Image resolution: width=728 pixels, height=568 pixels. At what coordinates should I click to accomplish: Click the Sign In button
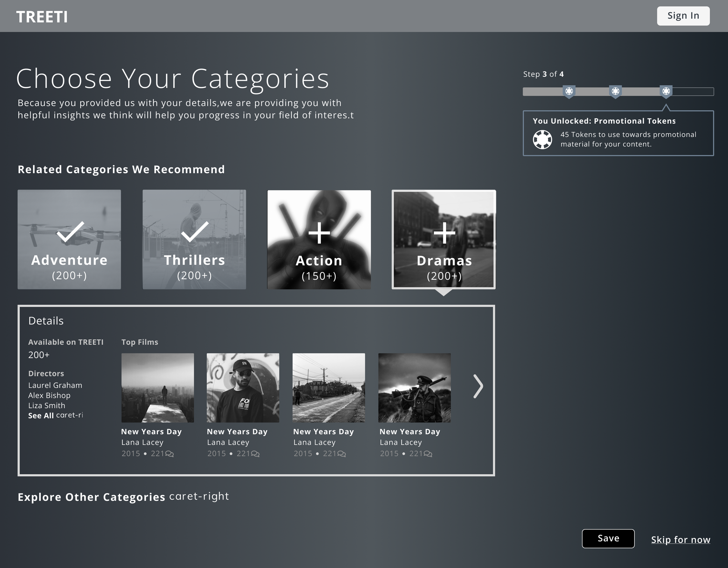(683, 16)
